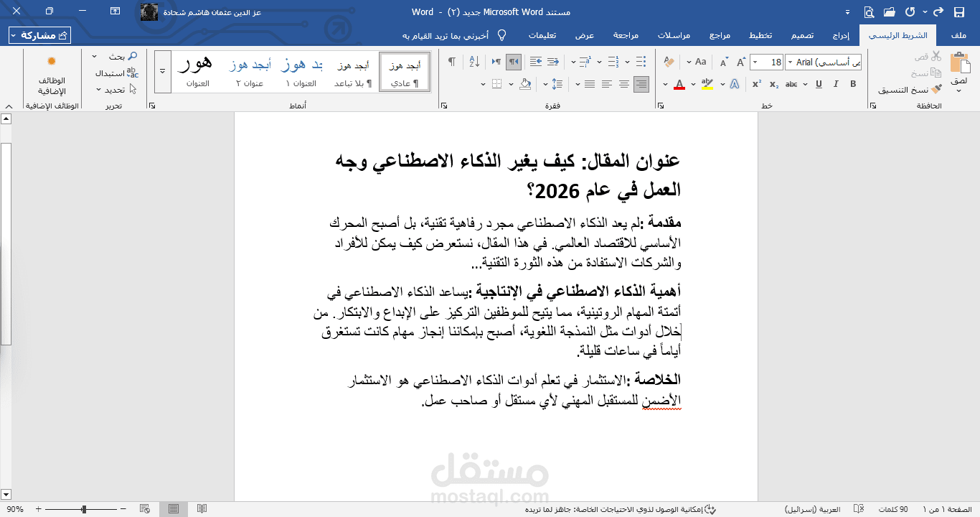The height and width of the screenshot is (517, 980).
Task: Apply yellow text highlight color
Action: [707, 83]
